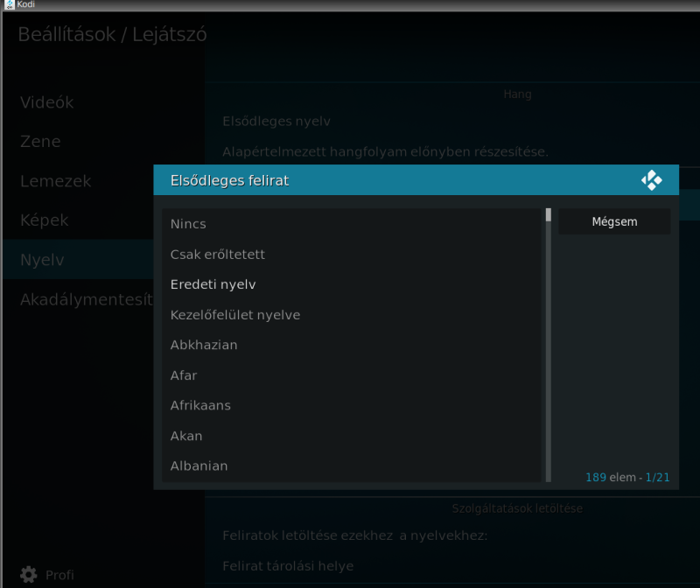700x588 pixels.
Task: Select the Nyelv settings category
Action: click(x=78, y=259)
